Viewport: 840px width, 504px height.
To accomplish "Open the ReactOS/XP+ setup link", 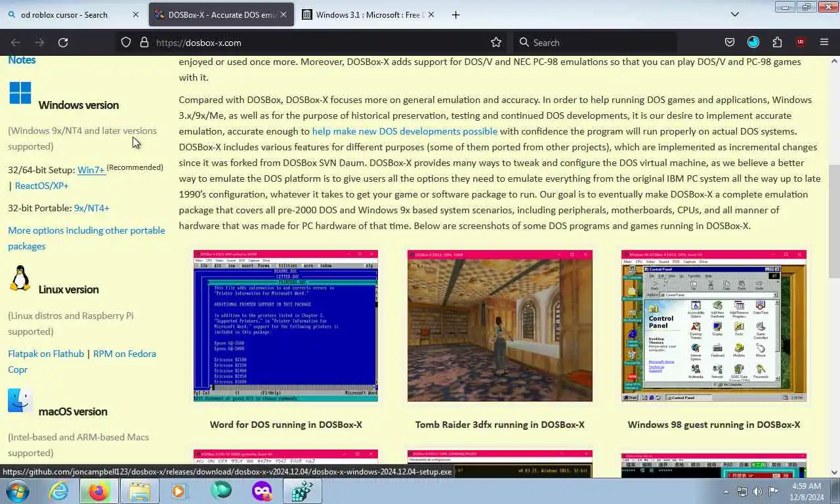I will pos(42,186).
